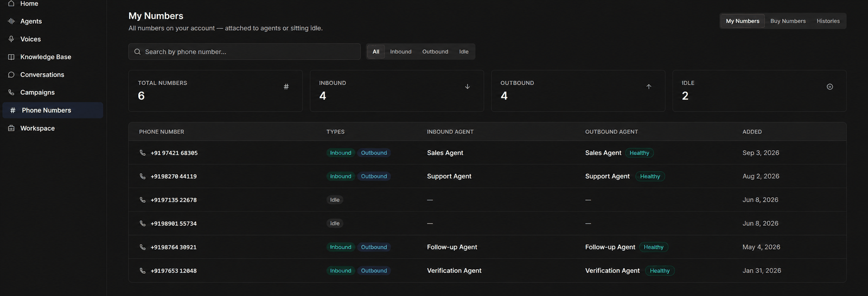
Task: Click the Inbound Agent column header
Action: tap(450, 132)
